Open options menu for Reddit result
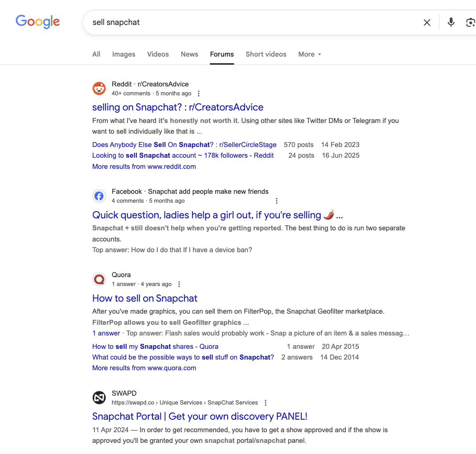The image size is (476, 454). point(199,94)
